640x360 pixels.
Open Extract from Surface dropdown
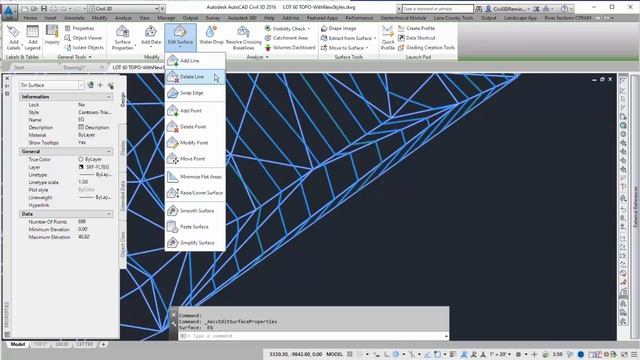[349, 38]
